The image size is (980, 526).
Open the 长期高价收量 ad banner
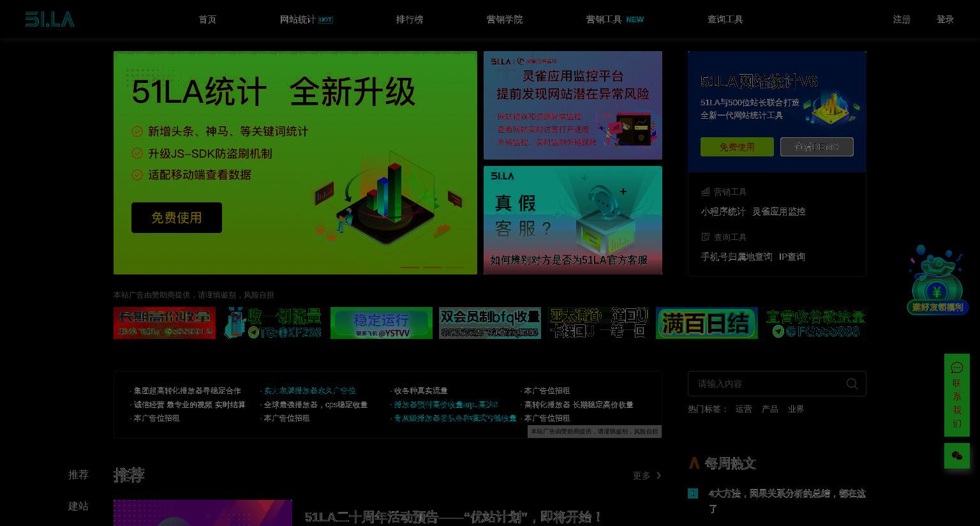(165, 323)
